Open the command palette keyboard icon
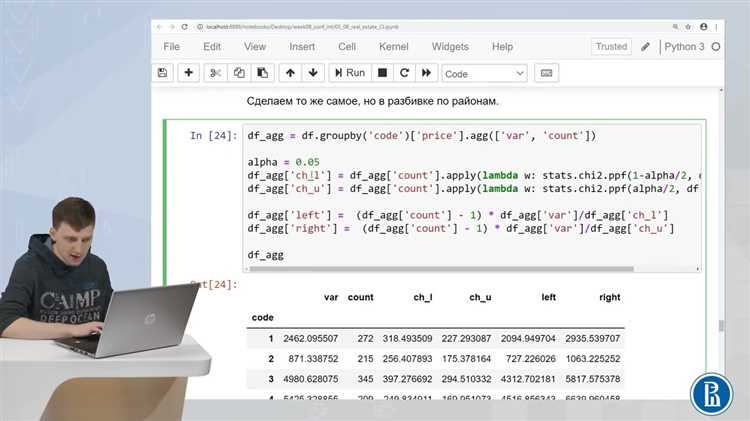This screenshot has width=750, height=421. pyautogui.click(x=546, y=73)
